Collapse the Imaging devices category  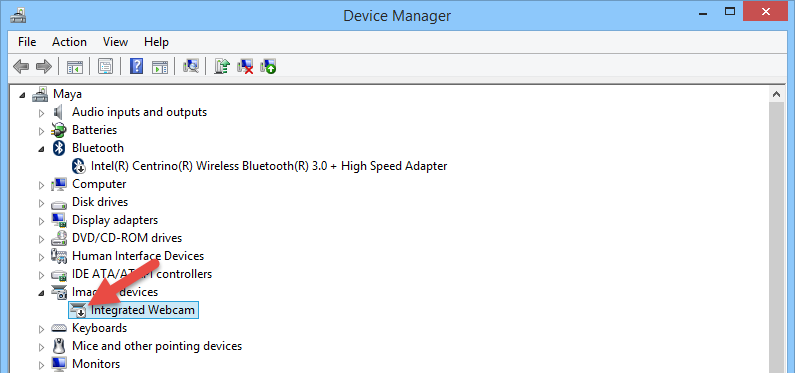[42, 292]
